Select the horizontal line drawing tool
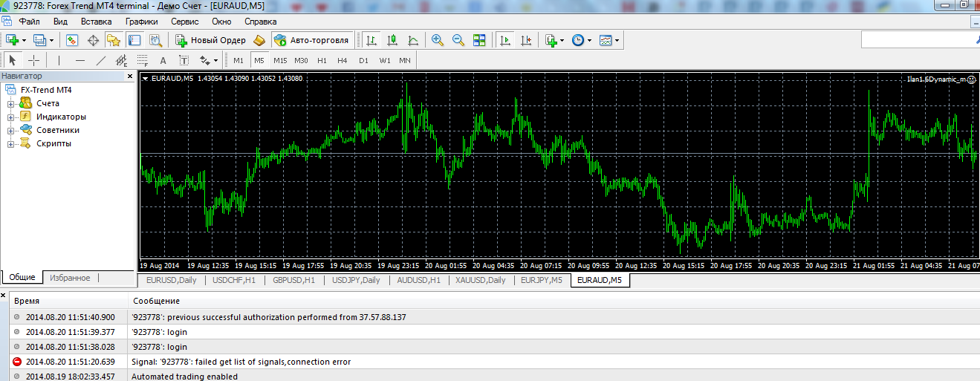 pos(80,60)
